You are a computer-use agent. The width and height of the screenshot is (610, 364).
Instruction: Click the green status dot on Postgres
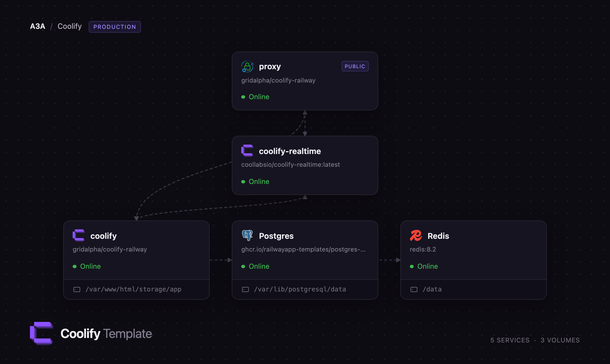tap(243, 266)
